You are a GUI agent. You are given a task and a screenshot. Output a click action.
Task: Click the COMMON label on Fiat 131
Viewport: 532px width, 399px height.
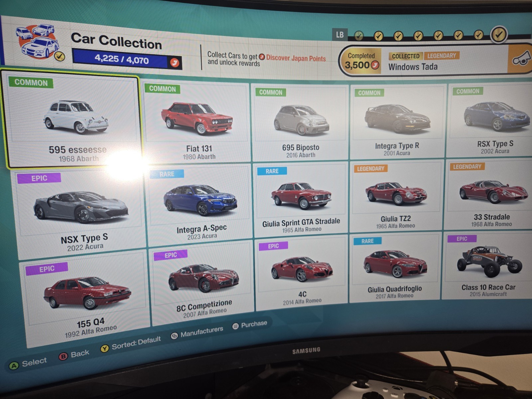click(x=162, y=89)
